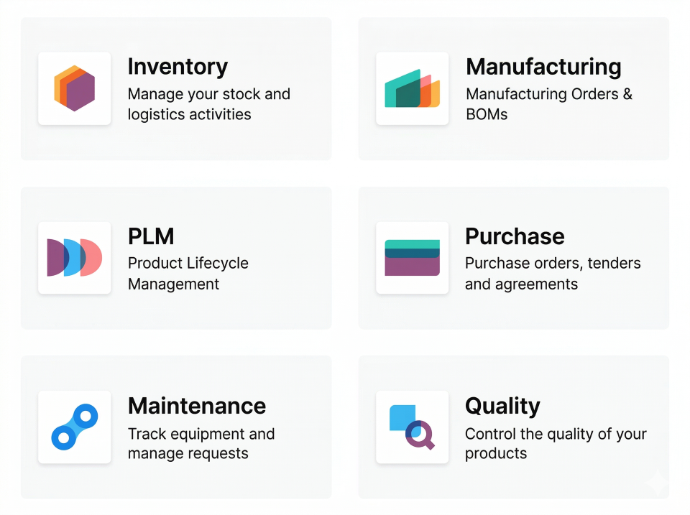Open the Purchase heading
Screen dimensions: 690x515
tap(515, 236)
